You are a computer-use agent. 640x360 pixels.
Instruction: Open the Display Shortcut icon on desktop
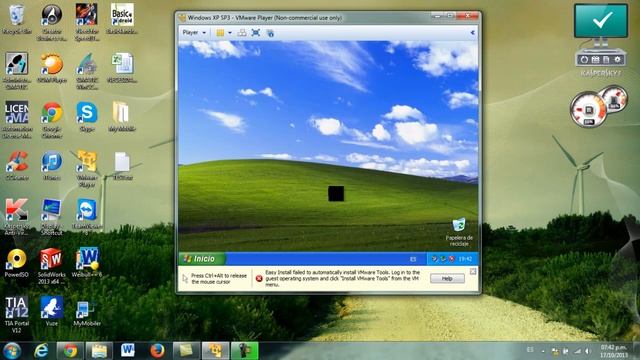tap(52, 217)
